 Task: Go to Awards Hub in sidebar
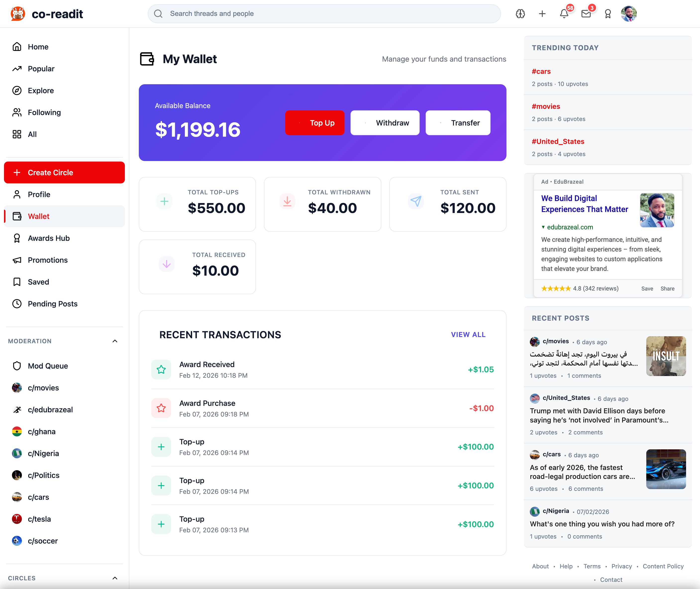[49, 238]
